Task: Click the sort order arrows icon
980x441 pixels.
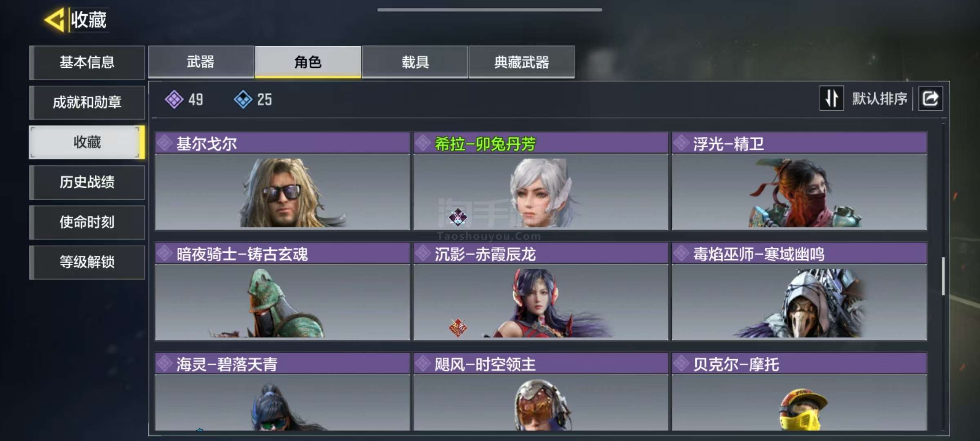Action: click(x=831, y=98)
